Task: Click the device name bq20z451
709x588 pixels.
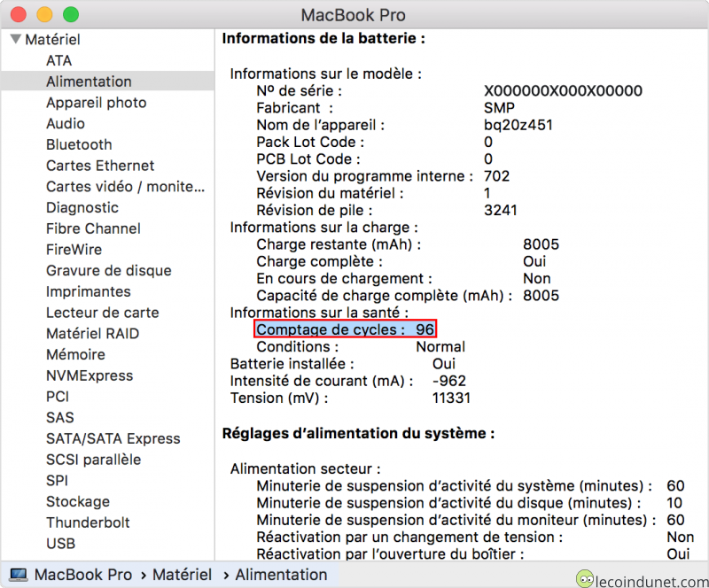Action: 518,125
